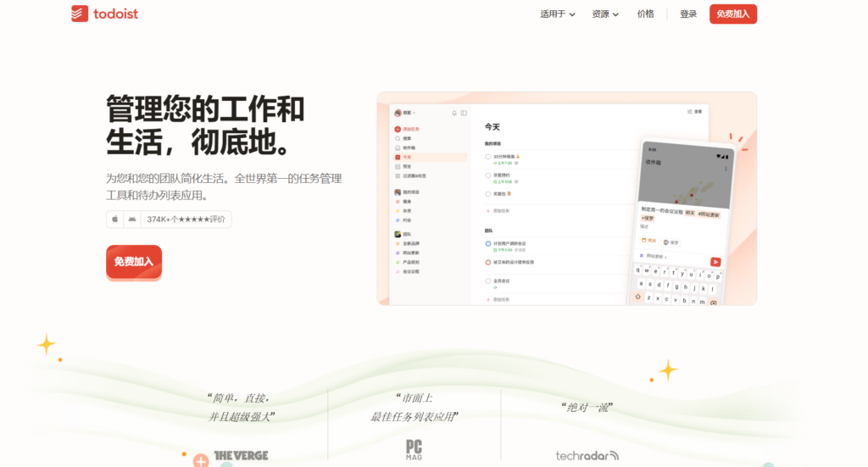Complete the red-circled design feedback task

pyautogui.click(x=487, y=262)
